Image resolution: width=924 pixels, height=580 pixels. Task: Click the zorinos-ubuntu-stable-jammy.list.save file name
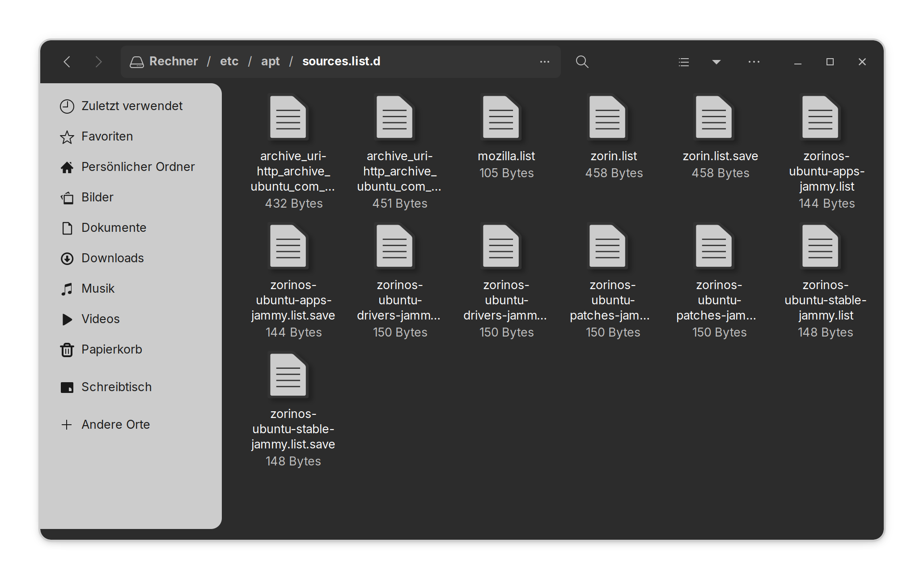click(x=293, y=429)
